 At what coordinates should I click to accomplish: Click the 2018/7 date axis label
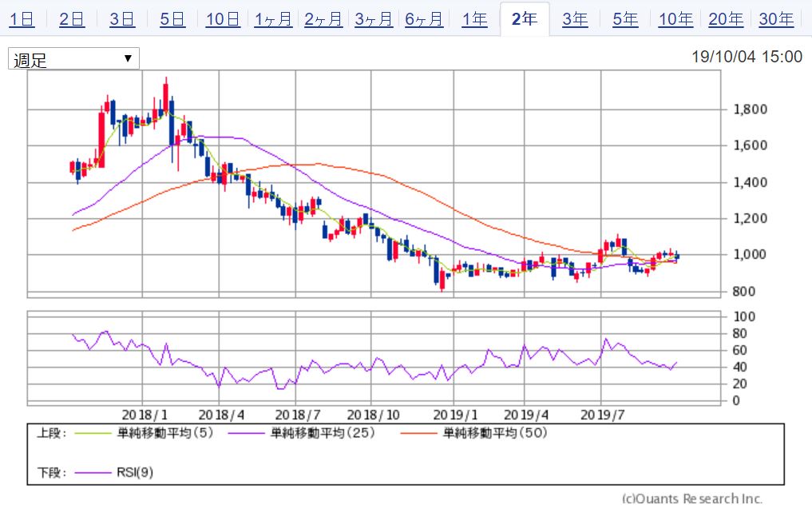point(298,415)
